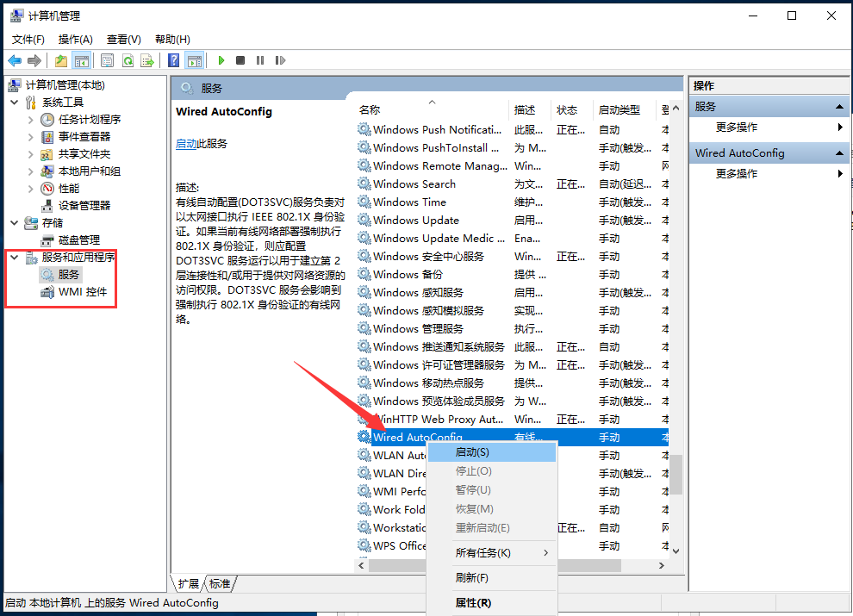Image resolution: width=853 pixels, height=616 pixels.
Task: Expand the 本地用户和组 node arrow
Action: point(31,171)
